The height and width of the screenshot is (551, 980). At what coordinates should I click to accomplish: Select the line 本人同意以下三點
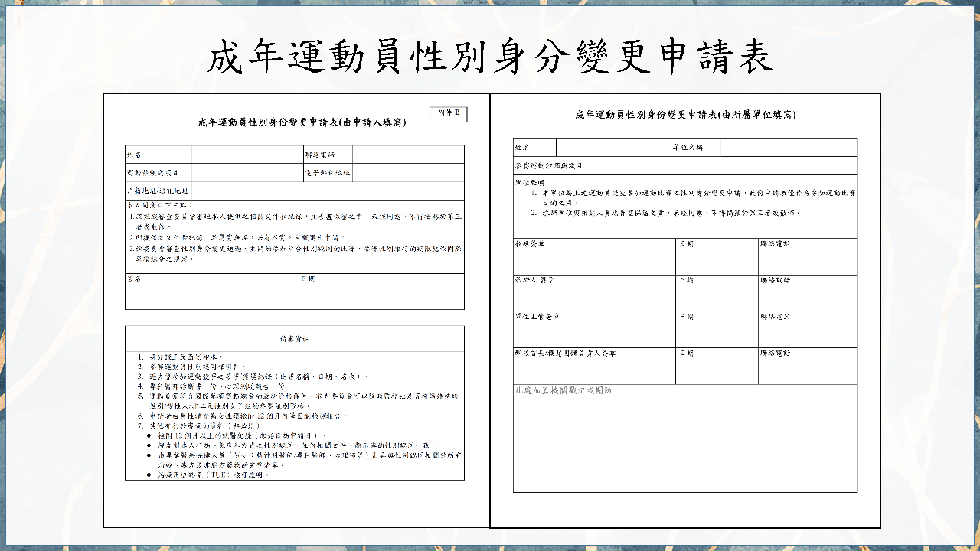[x=158, y=205]
